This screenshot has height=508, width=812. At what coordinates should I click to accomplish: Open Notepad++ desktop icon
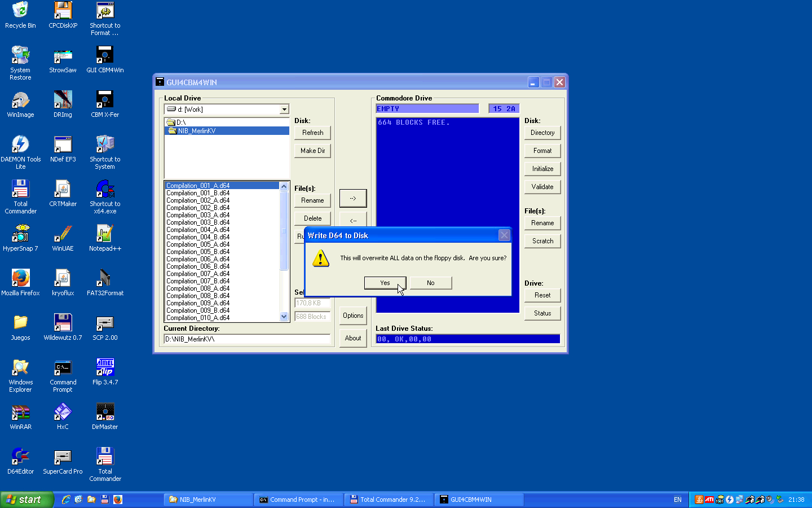click(x=105, y=238)
